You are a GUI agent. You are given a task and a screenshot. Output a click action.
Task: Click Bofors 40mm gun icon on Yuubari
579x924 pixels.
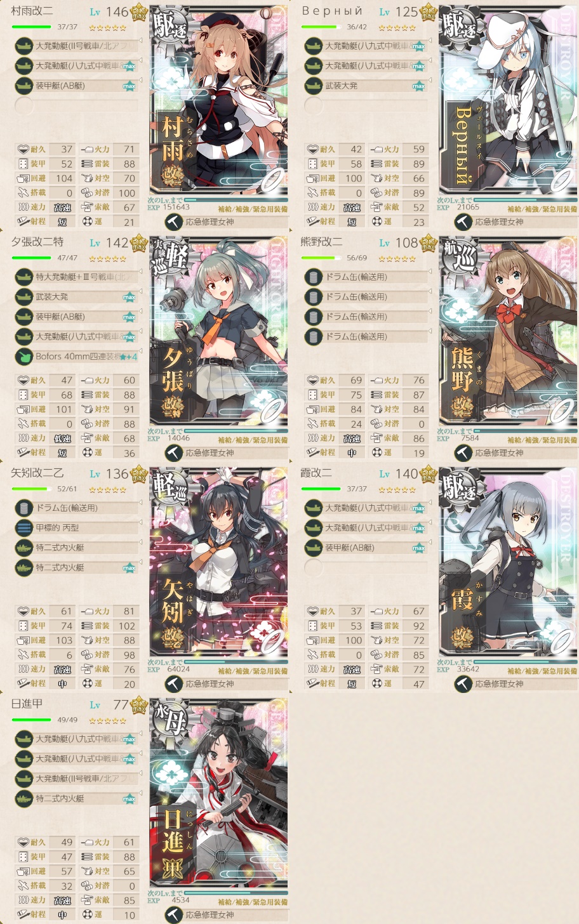[23, 357]
